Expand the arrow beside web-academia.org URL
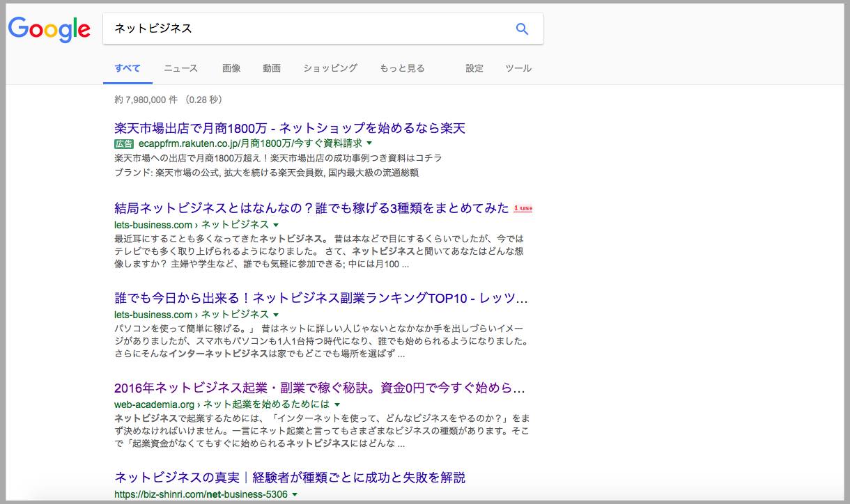Image resolution: width=850 pixels, height=504 pixels. click(337, 404)
